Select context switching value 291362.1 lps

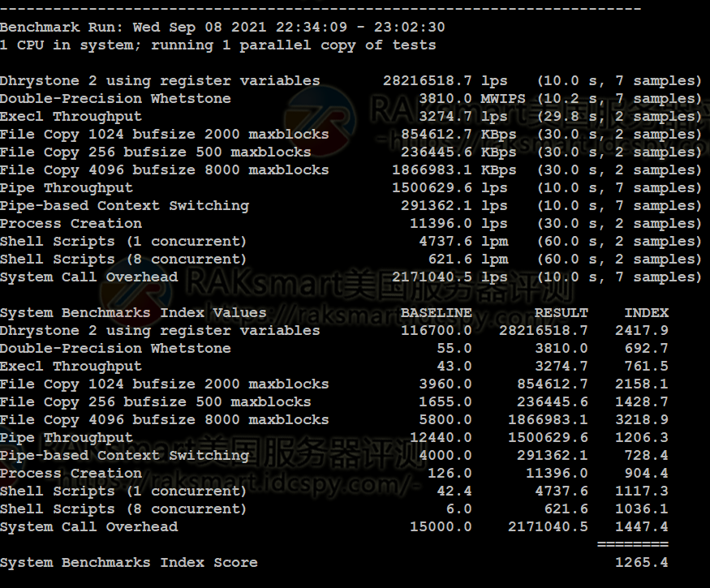point(454,205)
